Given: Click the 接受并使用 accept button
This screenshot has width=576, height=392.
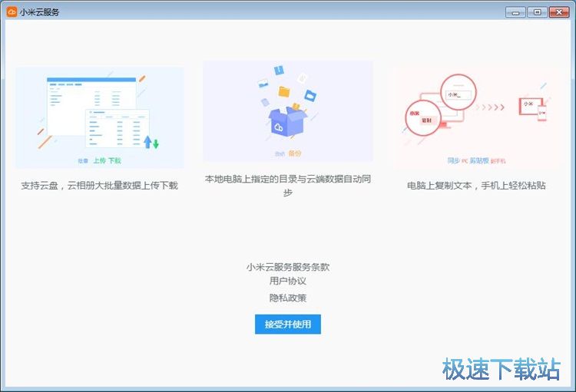Looking at the screenshot, I should point(288,324).
